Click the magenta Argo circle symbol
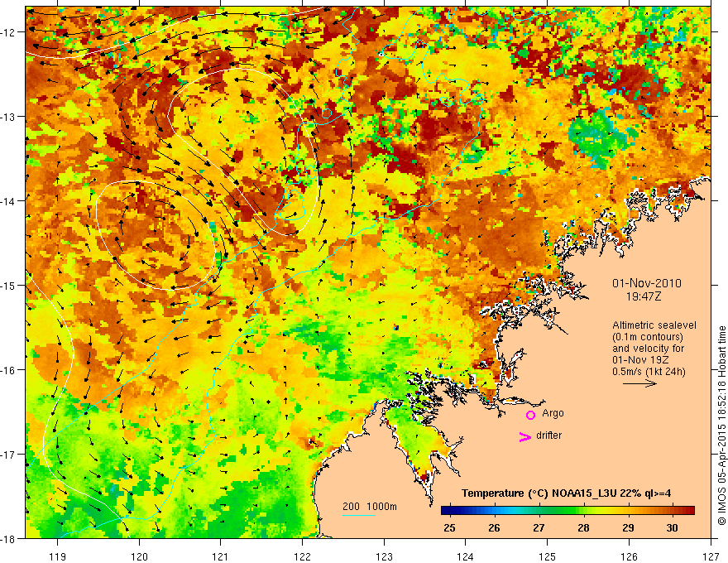 coord(530,415)
